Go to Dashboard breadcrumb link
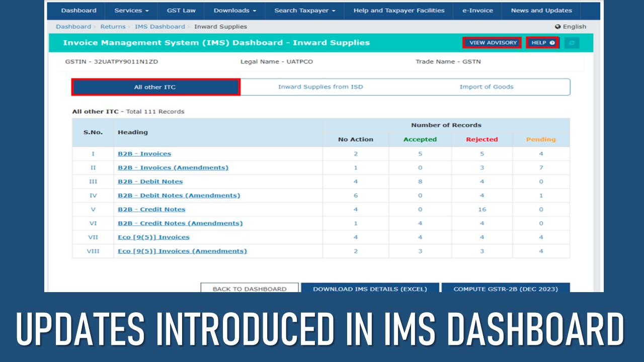The image size is (644, 362). [x=73, y=27]
